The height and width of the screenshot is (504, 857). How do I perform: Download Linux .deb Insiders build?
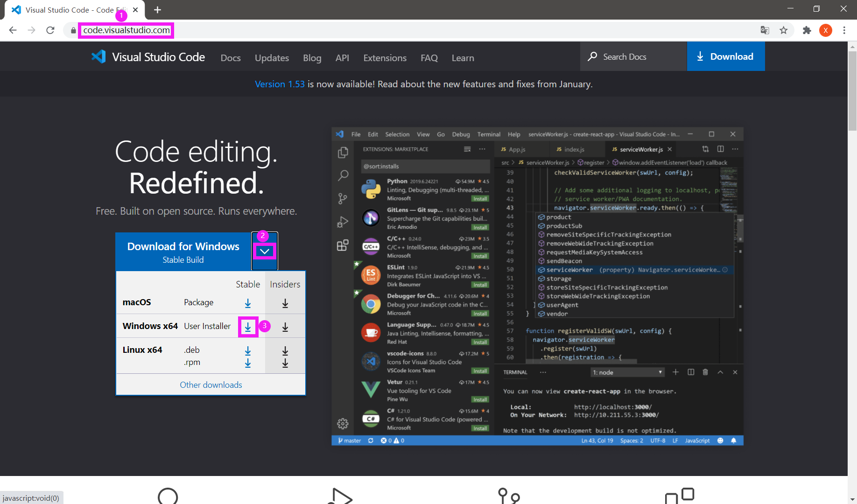tap(285, 351)
